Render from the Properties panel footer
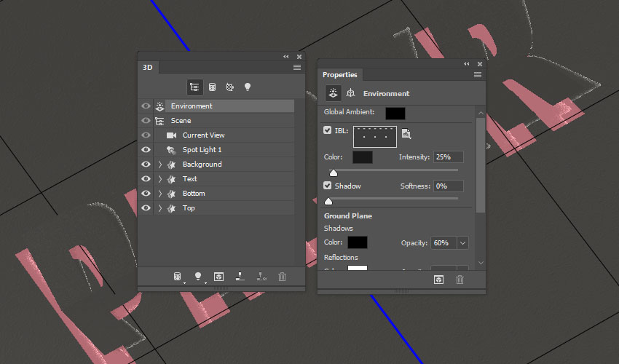Image resolution: width=619 pixels, height=364 pixels. click(x=438, y=280)
